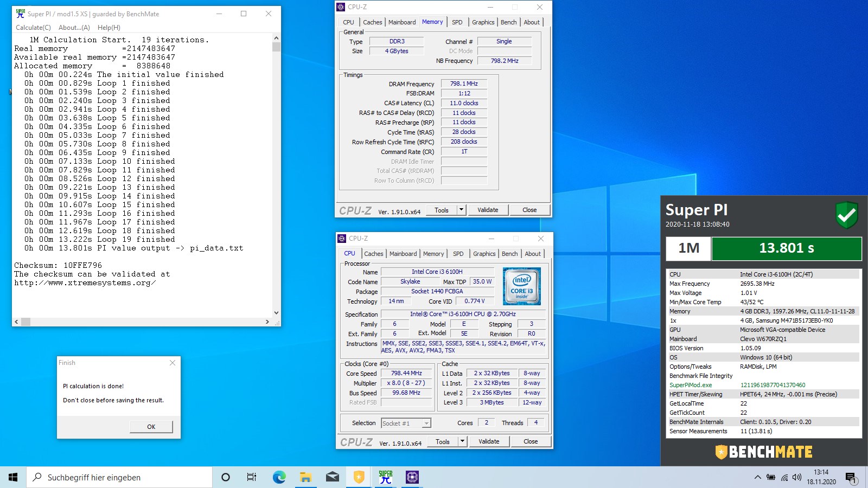The width and height of the screenshot is (868, 488).
Task: Switch to Mainboard tab in upper CPU-Z window
Action: pyautogui.click(x=402, y=22)
